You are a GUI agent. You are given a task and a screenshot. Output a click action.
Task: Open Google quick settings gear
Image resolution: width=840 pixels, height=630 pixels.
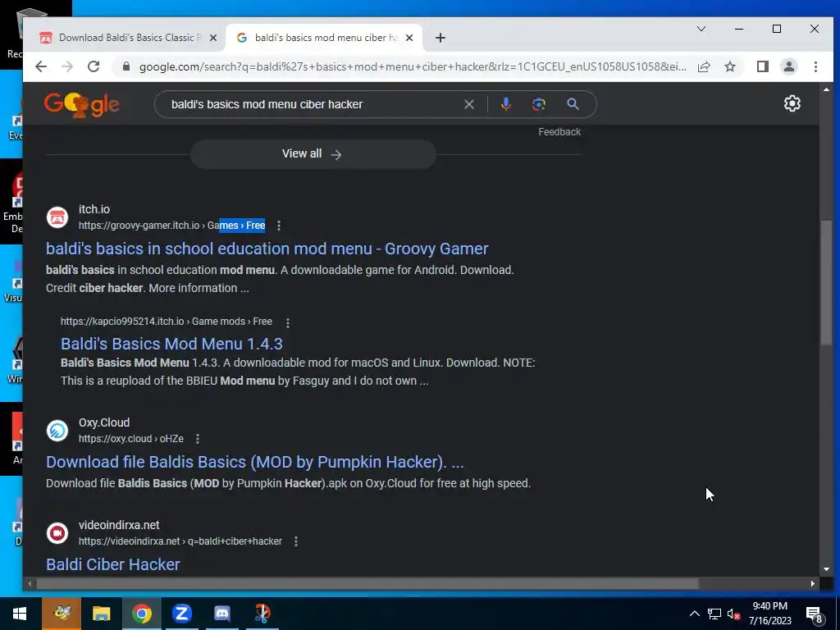click(792, 103)
